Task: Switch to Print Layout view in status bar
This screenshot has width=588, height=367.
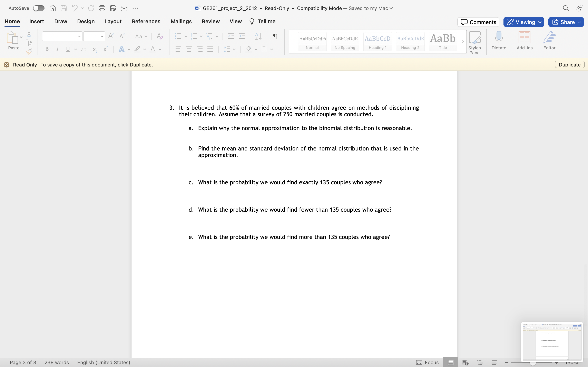Action: pyautogui.click(x=450, y=362)
